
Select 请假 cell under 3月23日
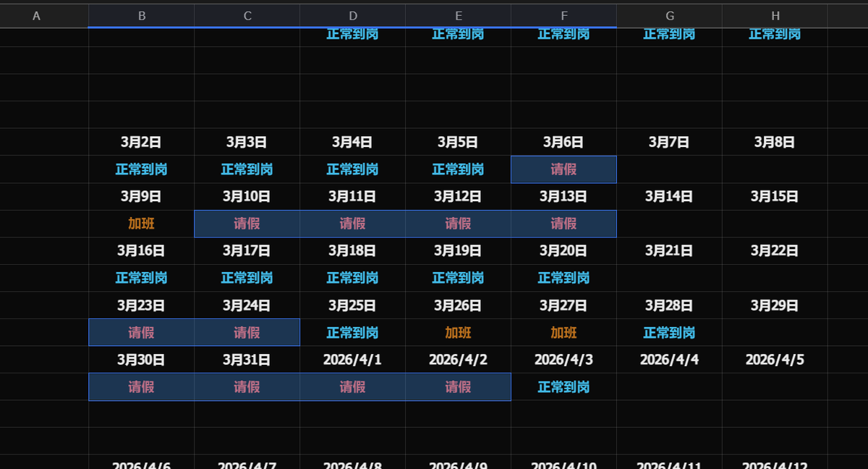tap(142, 333)
